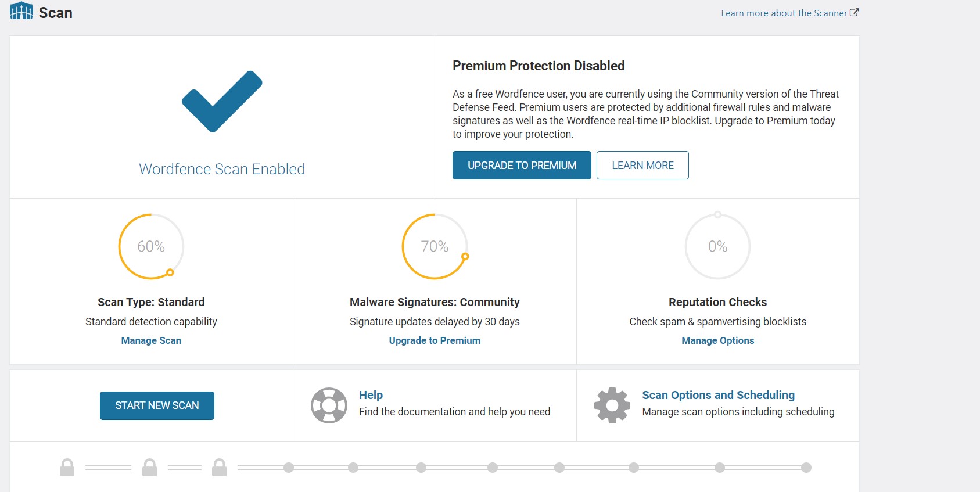Screen dimensions: 980x492
Task: Click the 60% Scan Type progress circle
Action: point(151,246)
